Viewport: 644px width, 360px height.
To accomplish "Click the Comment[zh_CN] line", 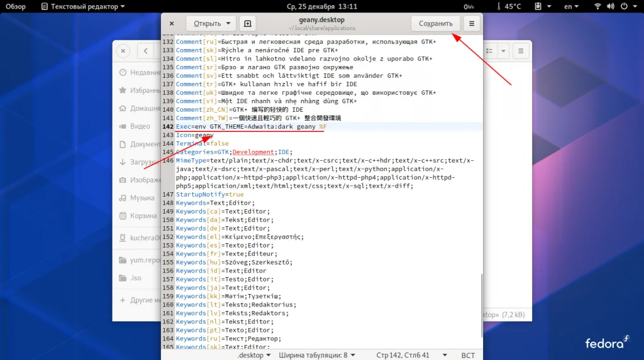I will [240, 109].
